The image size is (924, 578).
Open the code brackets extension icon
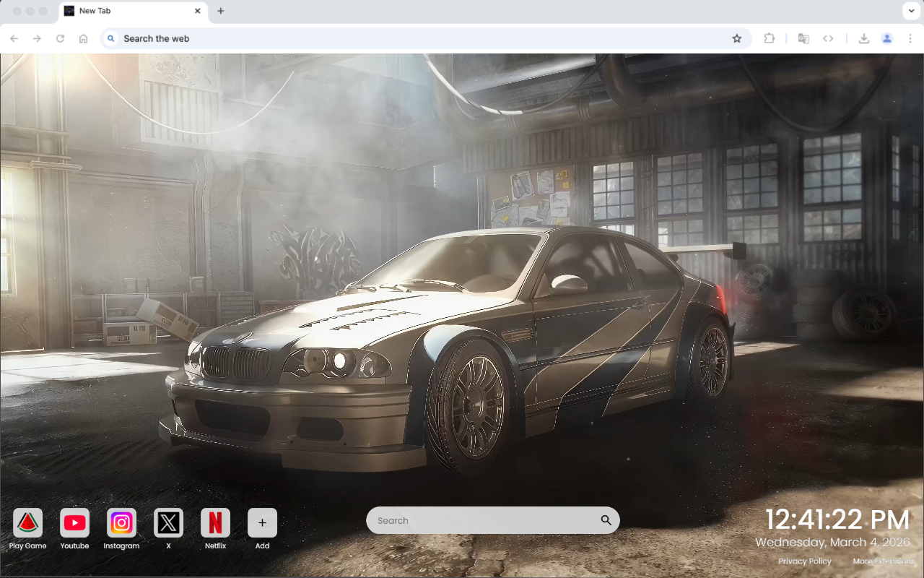coord(829,38)
